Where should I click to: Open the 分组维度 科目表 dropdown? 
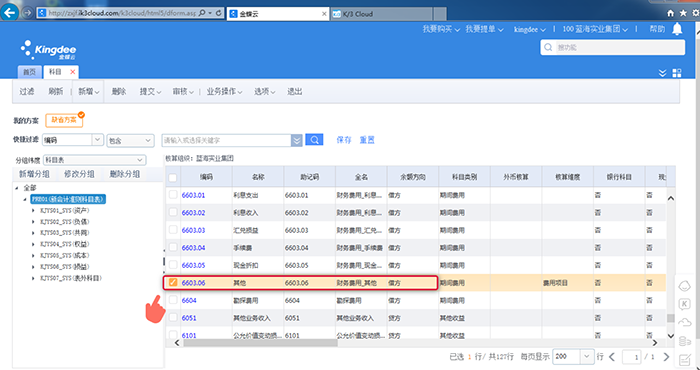pos(140,160)
